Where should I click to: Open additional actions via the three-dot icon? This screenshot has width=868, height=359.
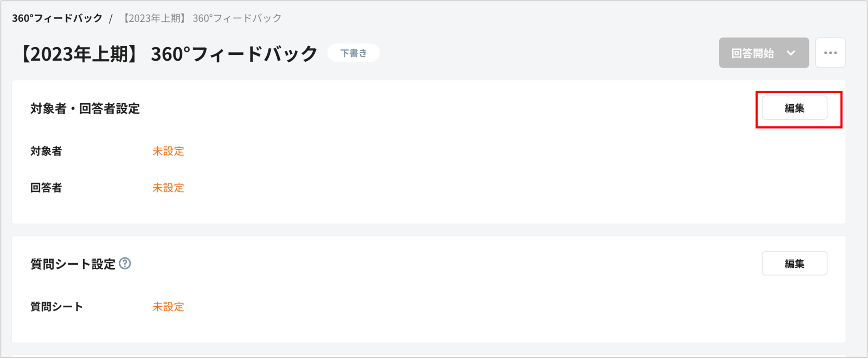(830, 52)
